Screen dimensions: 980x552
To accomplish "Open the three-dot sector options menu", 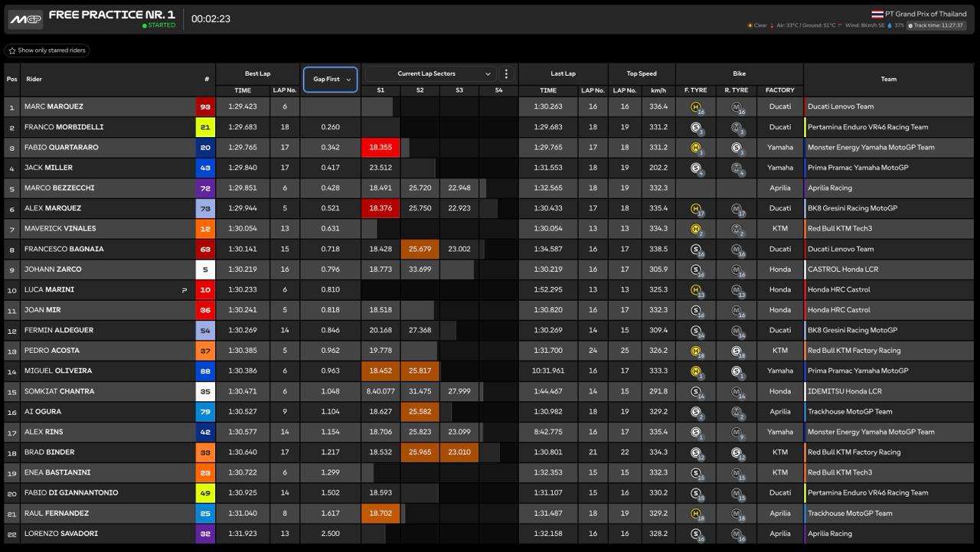I will pyautogui.click(x=505, y=74).
